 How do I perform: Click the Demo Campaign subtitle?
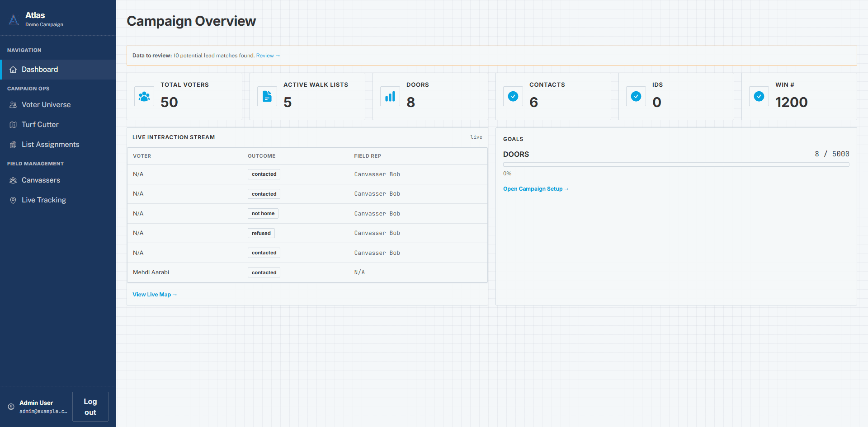click(x=44, y=25)
